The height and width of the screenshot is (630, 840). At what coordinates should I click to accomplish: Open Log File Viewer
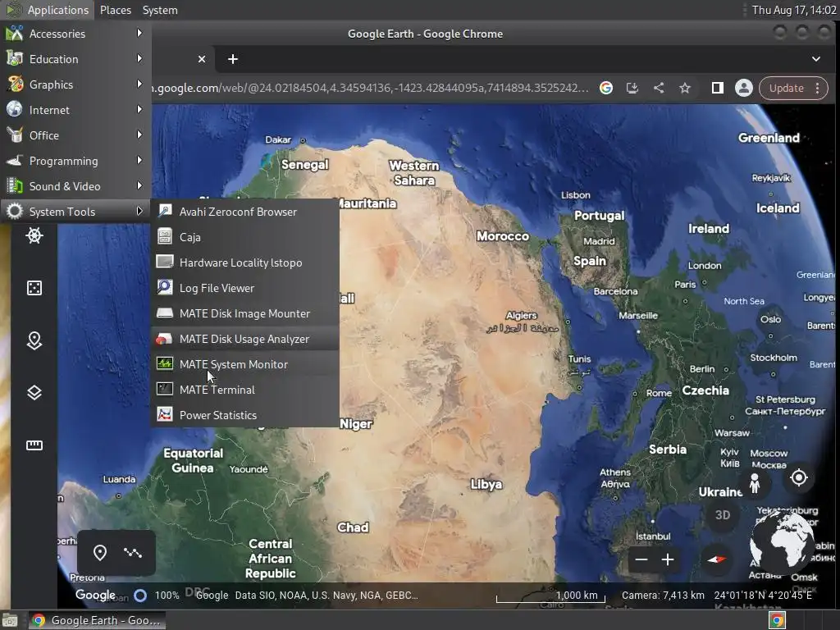click(245, 288)
